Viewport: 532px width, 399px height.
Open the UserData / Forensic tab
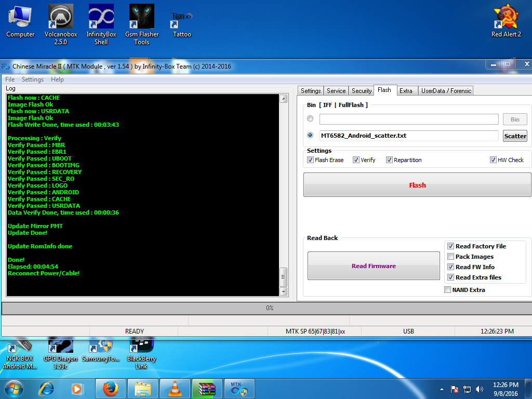point(446,91)
